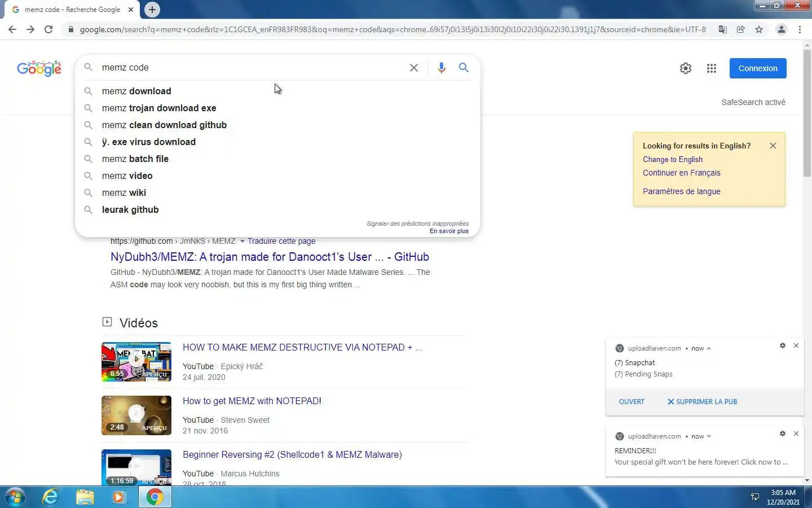Click Traduire cette page link

[281, 241]
